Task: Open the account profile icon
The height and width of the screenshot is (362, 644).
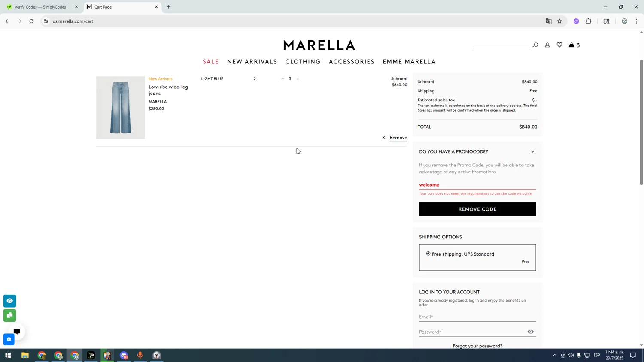Action: (x=547, y=45)
